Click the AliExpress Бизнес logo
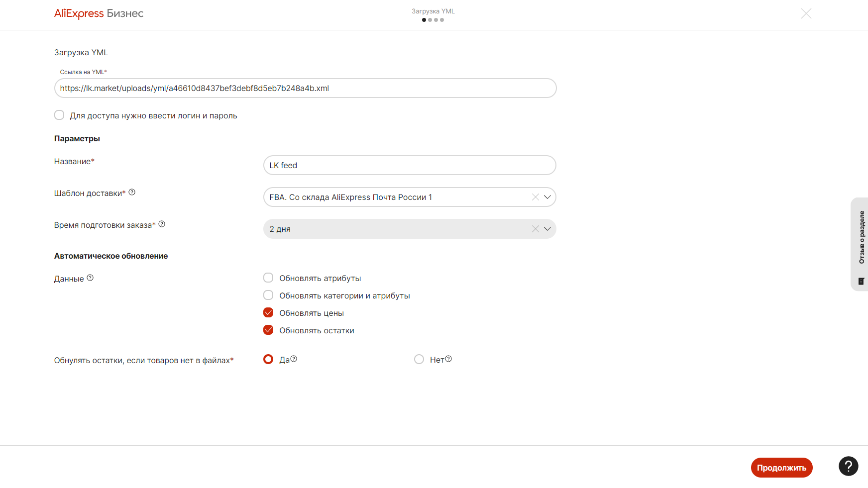The image size is (868, 488). coord(99,13)
